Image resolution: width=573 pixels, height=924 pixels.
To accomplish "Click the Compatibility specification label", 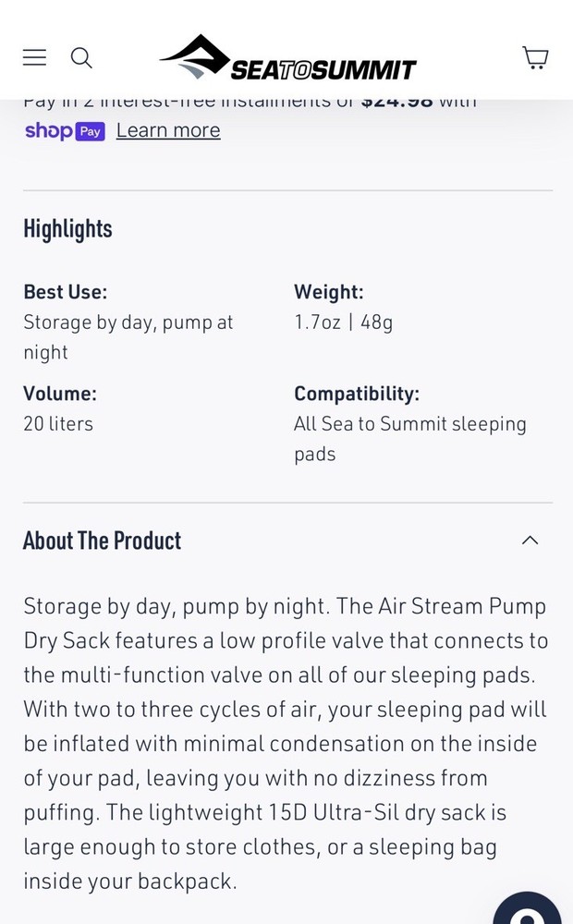I will pos(357,393).
